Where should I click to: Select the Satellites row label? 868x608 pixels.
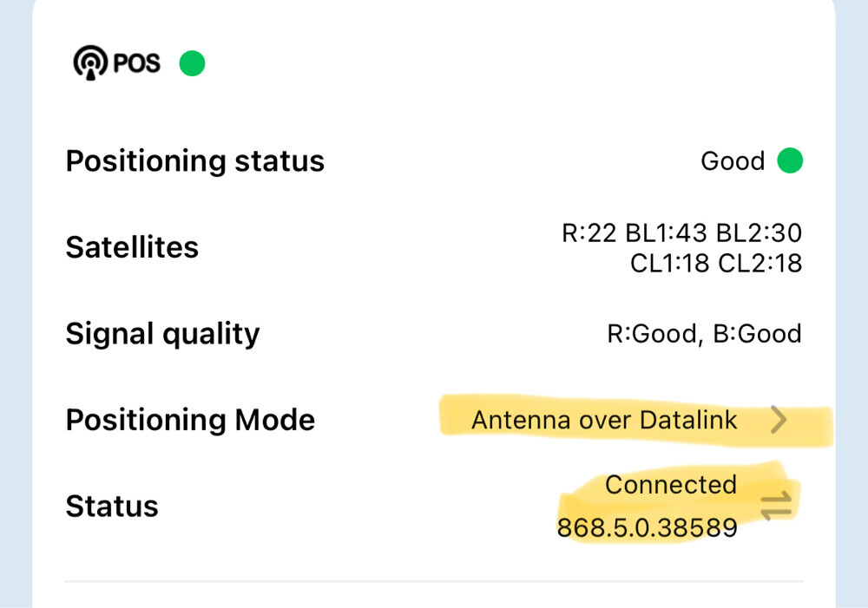point(132,247)
